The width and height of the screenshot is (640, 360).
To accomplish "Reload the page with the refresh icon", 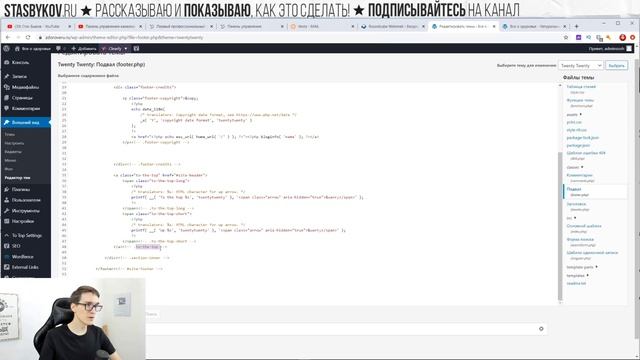I will [x=28, y=37].
